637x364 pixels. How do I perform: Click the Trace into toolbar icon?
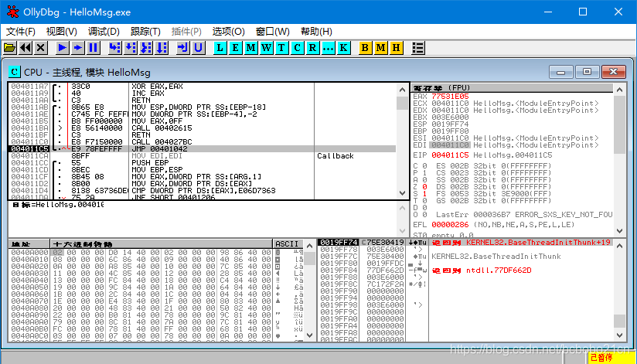coord(146,48)
